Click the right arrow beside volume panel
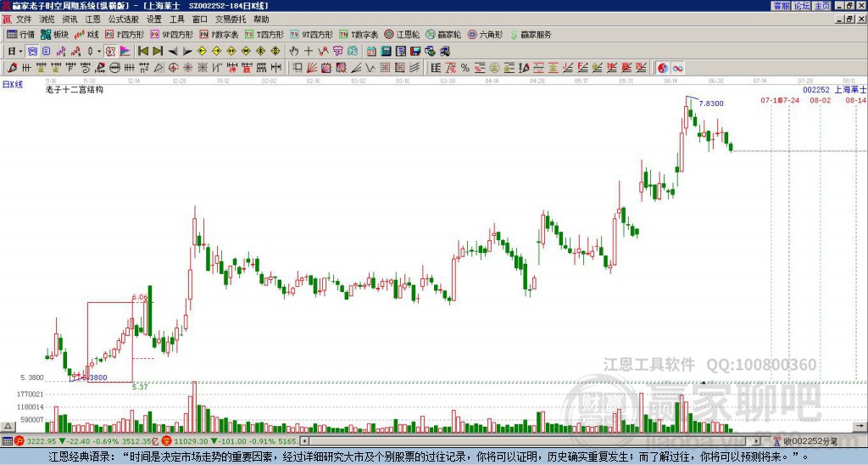Image resolution: width=868 pixels, height=465 pixels. [860, 426]
